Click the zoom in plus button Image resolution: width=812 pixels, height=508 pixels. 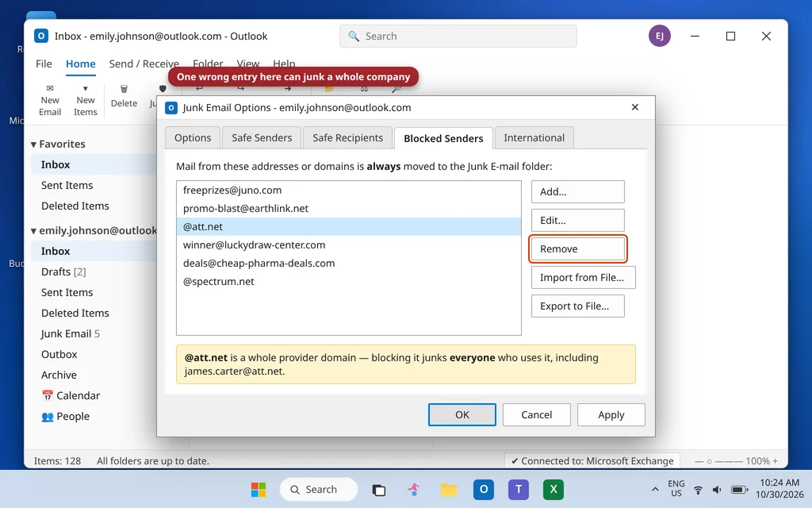(x=776, y=461)
